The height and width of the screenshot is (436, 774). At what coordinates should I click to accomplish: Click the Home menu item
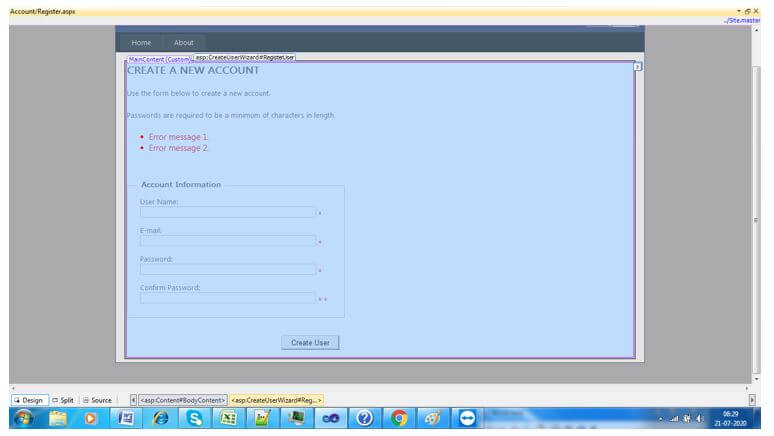[141, 42]
